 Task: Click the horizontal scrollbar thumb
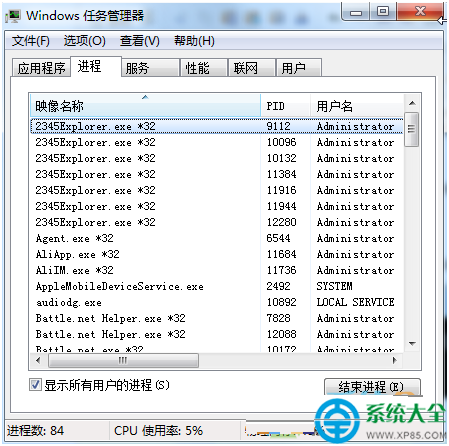[x=123, y=361]
